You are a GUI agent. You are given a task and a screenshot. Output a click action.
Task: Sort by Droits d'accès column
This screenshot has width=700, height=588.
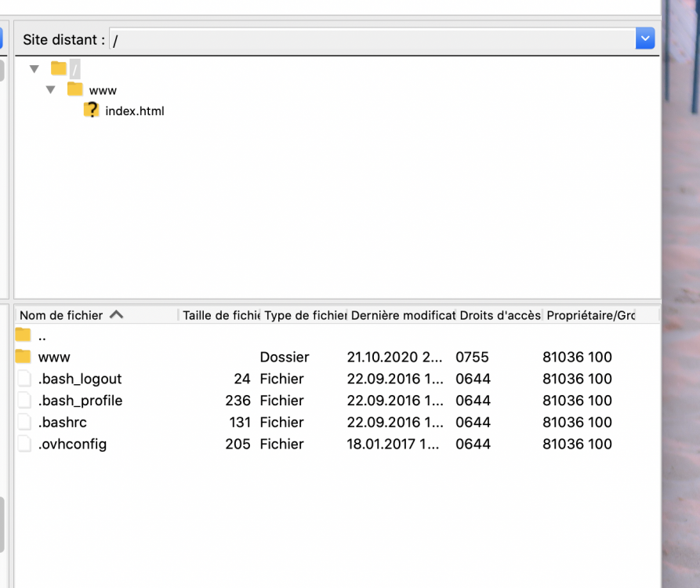click(x=499, y=315)
